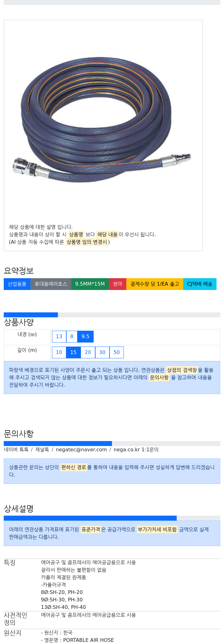Click the 결제수량 당 1/EA 출고 yellow tag
224x644 pixels.
tap(155, 284)
